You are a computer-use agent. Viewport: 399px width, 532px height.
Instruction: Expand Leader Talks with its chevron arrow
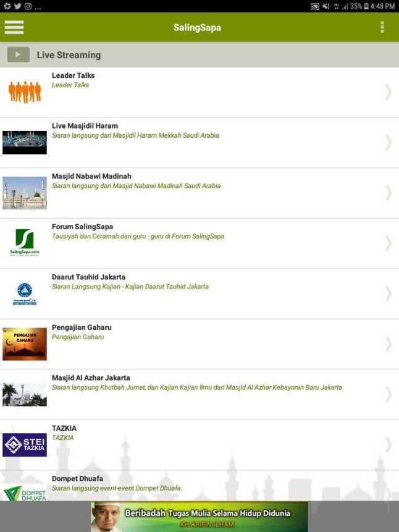coord(388,92)
